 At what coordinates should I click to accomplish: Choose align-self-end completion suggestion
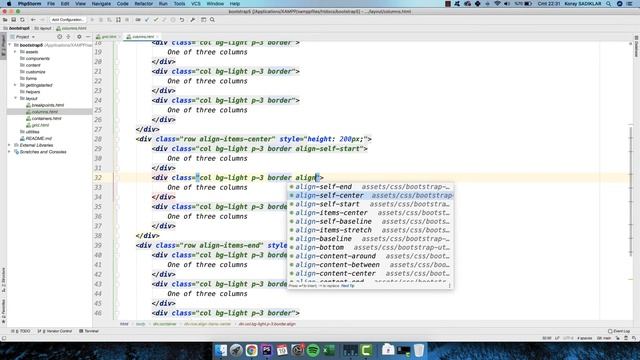pyautogui.click(x=370, y=187)
